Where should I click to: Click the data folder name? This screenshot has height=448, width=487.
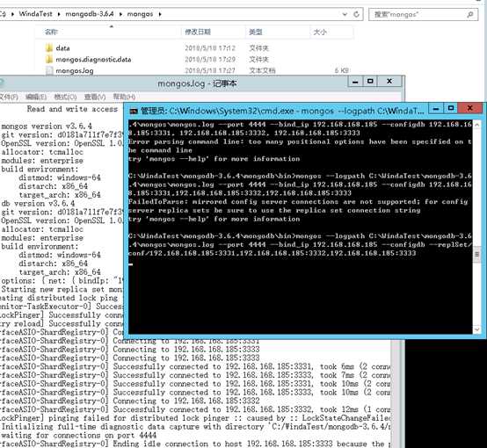tap(62, 48)
